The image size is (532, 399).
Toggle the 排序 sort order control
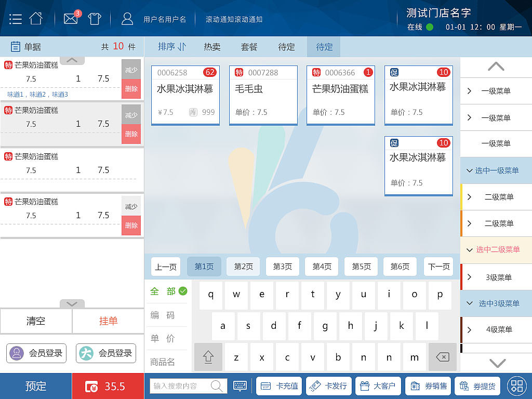171,46
